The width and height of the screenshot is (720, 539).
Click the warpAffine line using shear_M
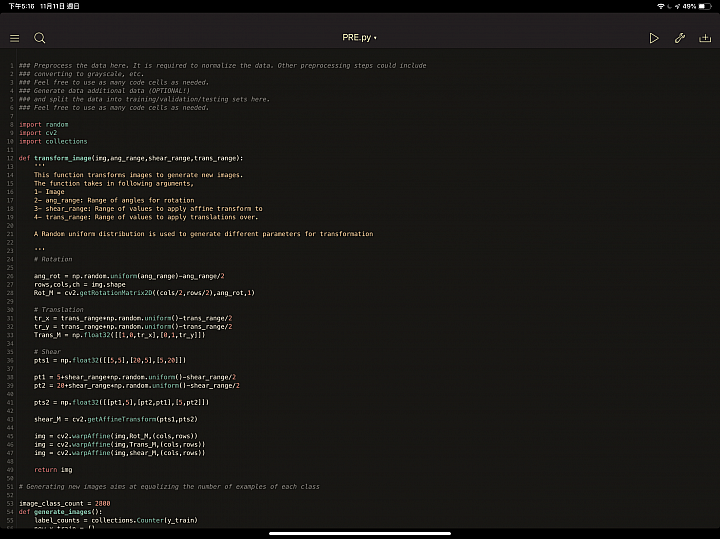119,453
